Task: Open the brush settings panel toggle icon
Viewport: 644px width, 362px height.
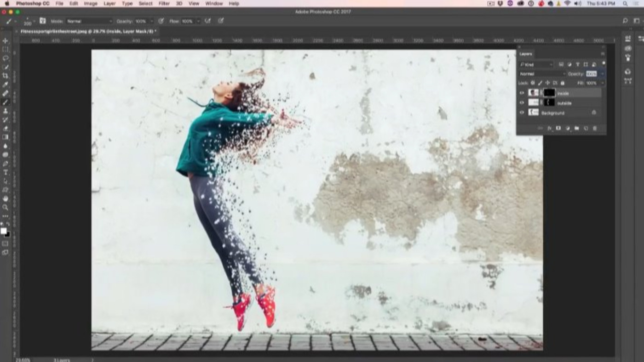Action: tap(43, 21)
